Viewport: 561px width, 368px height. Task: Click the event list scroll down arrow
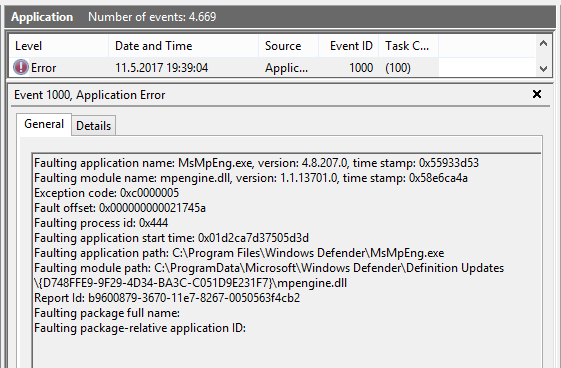pos(543,68)
